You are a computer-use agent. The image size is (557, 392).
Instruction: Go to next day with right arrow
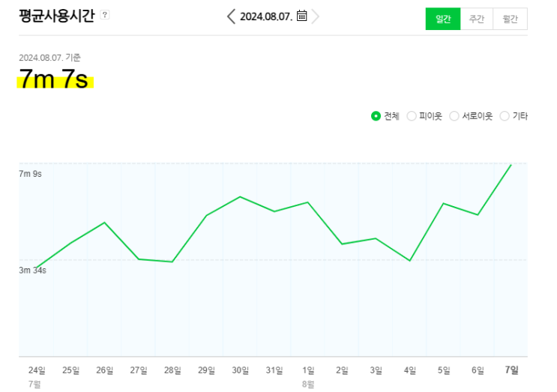(315, 16)
